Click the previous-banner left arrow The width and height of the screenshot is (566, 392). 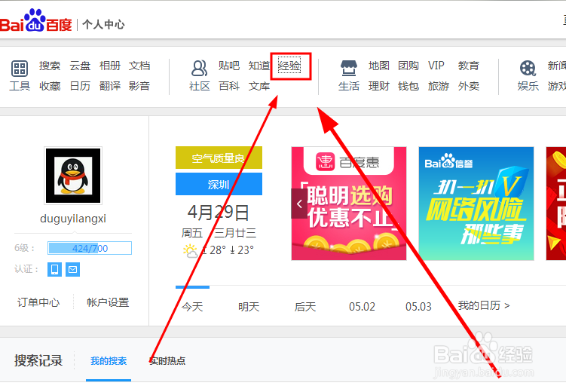coord(299,204)
